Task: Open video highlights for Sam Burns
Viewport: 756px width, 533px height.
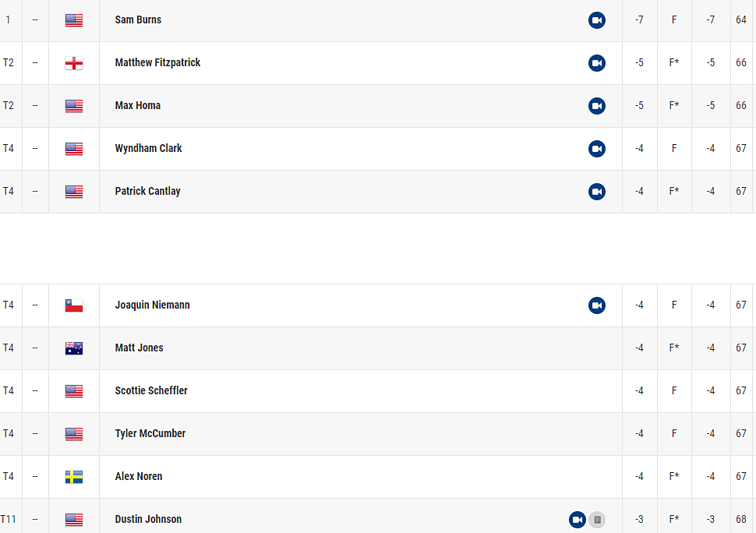Action: pyautogui.click(x=597, y=20)
